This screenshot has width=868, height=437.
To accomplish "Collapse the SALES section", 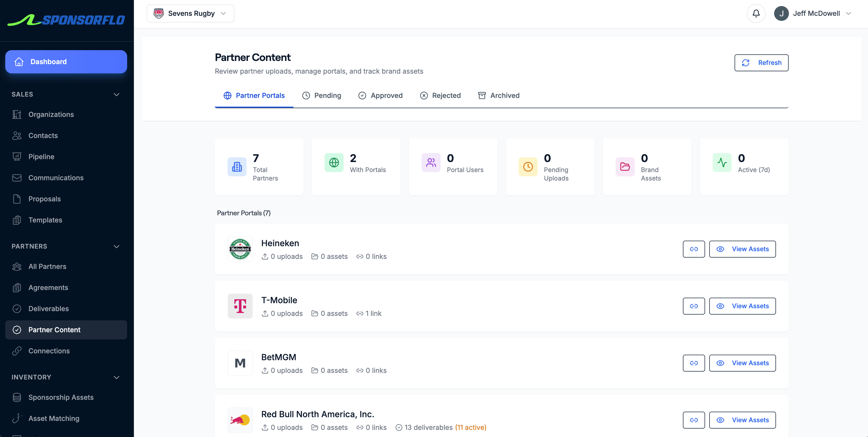I will [x=116, y=94].
